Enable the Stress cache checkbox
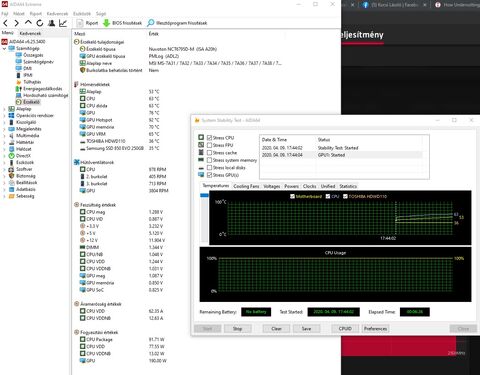The height and width of the screenshot is (375, 480). coord(209,152)
